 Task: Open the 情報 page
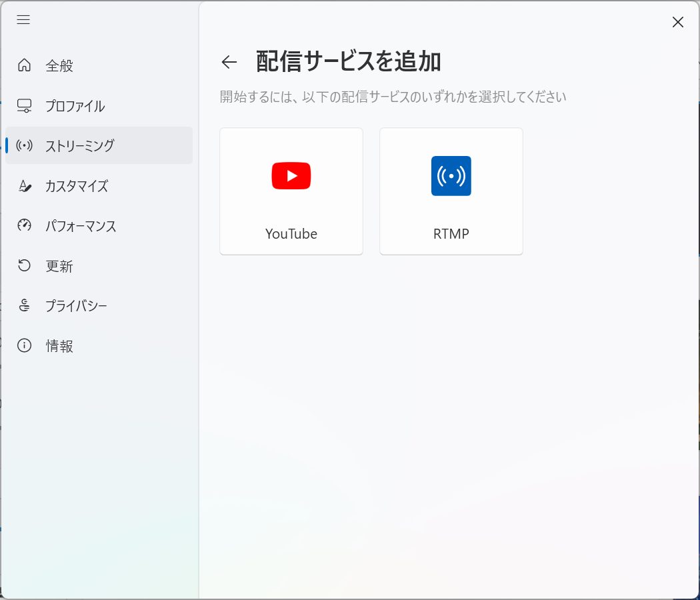point(99,346)
